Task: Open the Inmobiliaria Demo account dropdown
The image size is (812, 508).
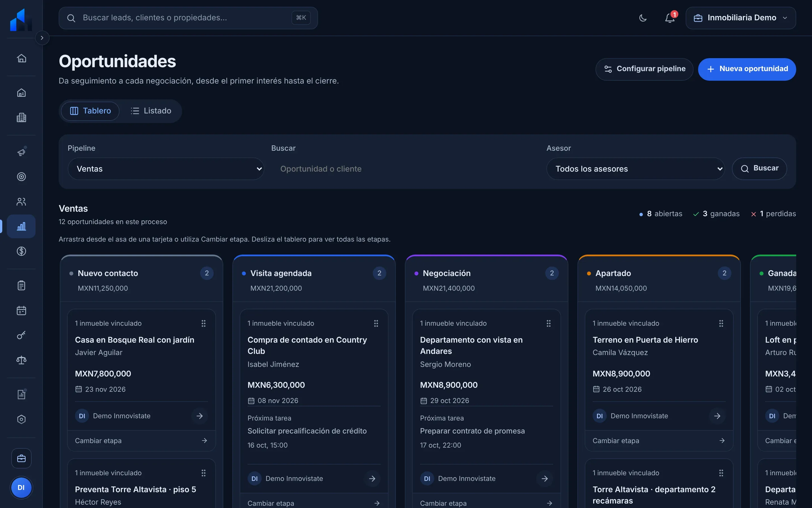Action: pyautogui.click(x=741, y=18)
